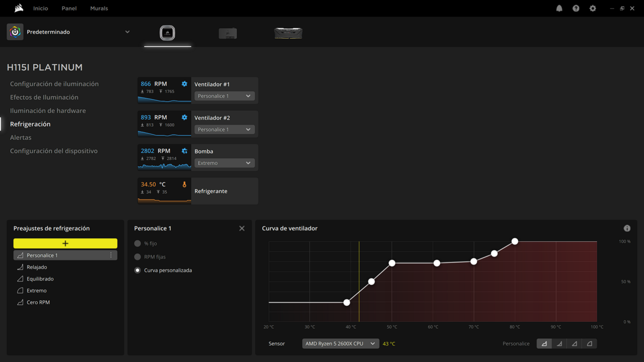The image size is (644, 362).
Task: Open the notifications bell icon
Action: pos(559,9)
